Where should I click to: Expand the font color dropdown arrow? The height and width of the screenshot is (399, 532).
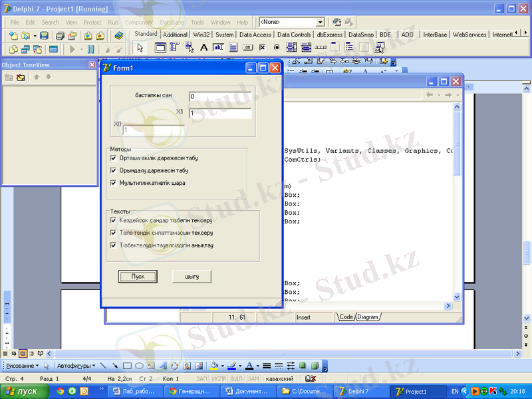[x=258, y=366]
